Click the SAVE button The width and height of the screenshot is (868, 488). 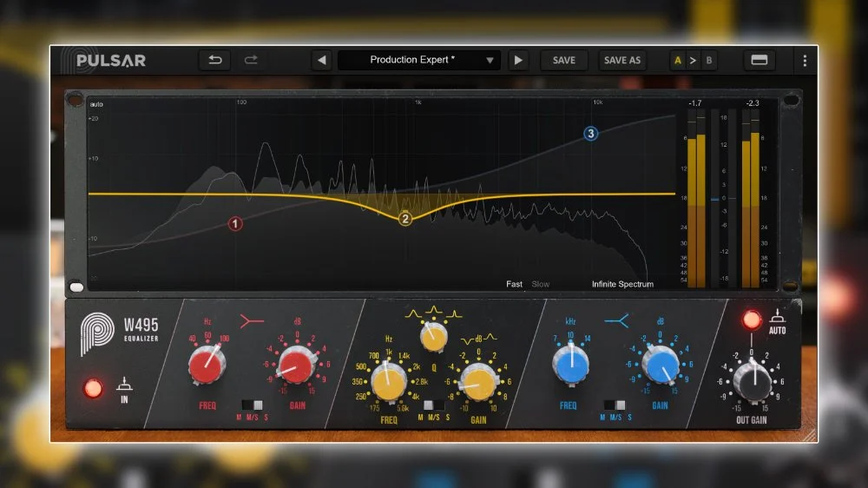(x=563, y=60)
